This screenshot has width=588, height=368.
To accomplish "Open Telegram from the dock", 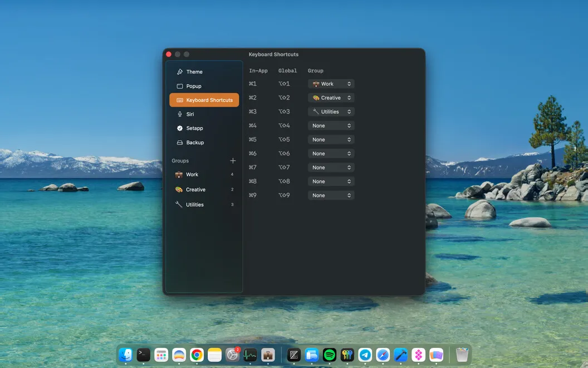I will pos(365,355).
